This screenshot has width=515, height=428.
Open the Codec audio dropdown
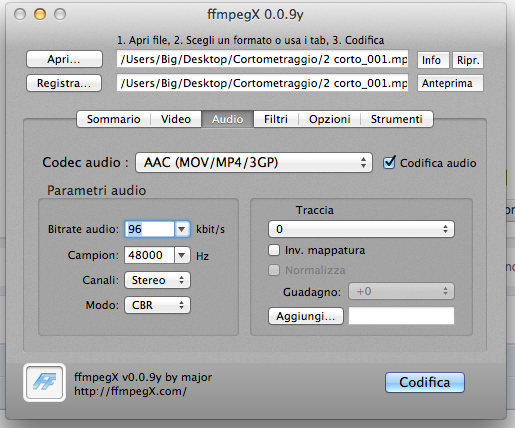click(x=254, y=163)
